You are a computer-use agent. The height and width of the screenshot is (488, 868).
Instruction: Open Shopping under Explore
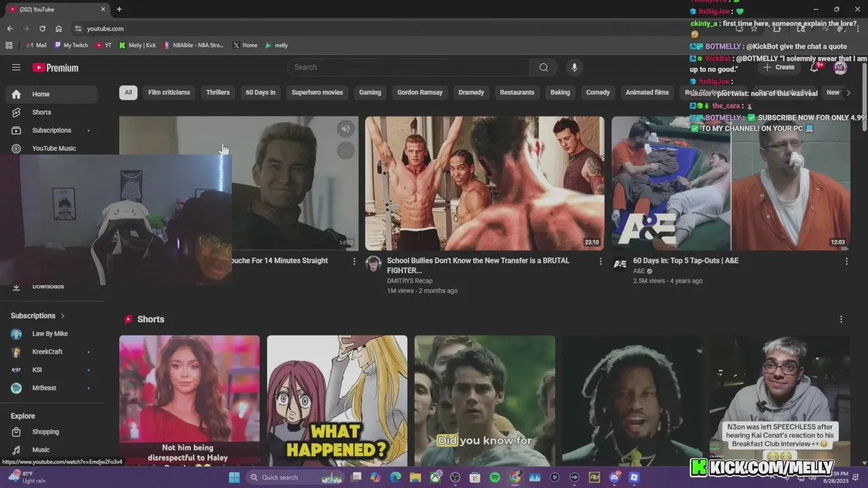coord(51,432)
